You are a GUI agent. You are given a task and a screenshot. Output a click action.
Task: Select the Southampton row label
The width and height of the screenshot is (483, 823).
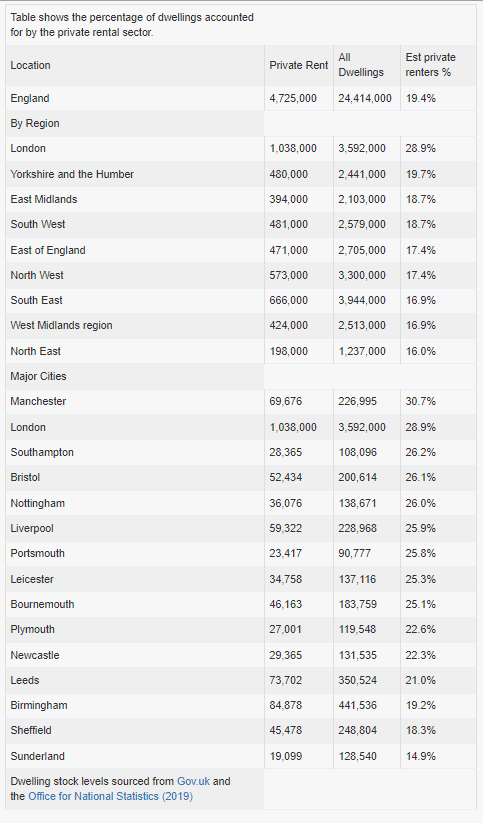click(x=42, y=452)
